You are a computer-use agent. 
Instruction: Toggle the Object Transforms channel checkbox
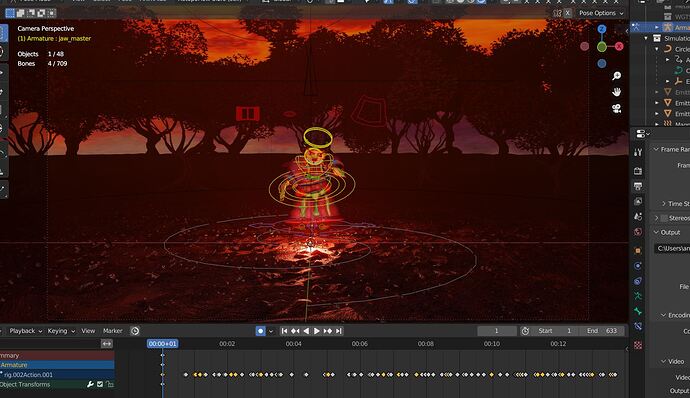tap(100, 384)
